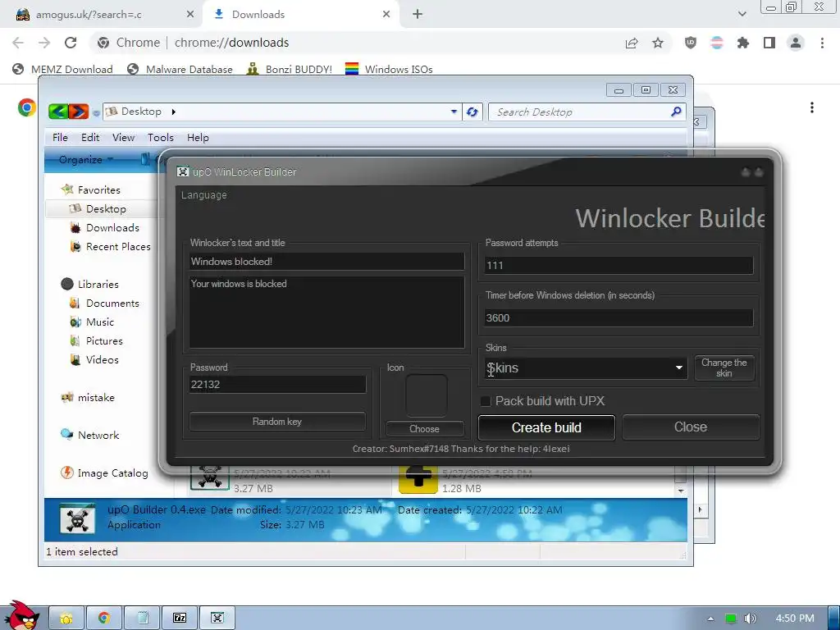Click the file list scrollbar down arrow
The width and height of the screenshot is (840, 630).
click(680, 491)
